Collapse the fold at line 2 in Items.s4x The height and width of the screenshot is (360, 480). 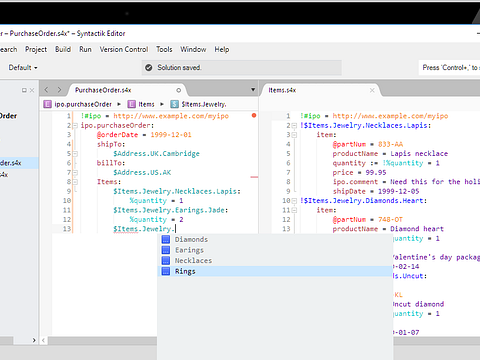click(294, 126)
